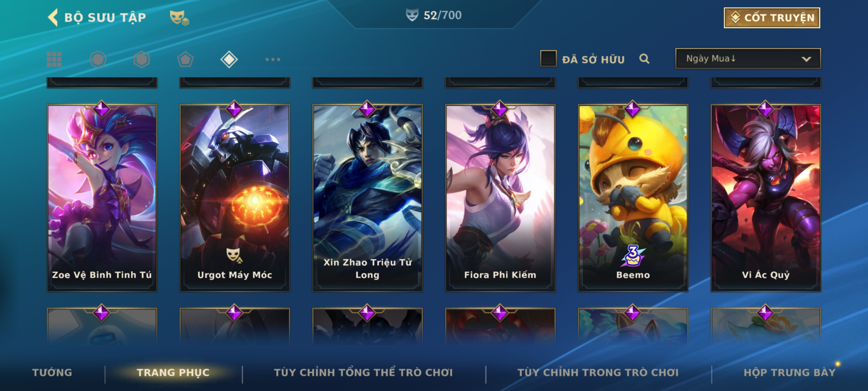This screenshot has width=868, height=391.
Task: Click the Cốt Truyện button
Action: click(772, 18)
